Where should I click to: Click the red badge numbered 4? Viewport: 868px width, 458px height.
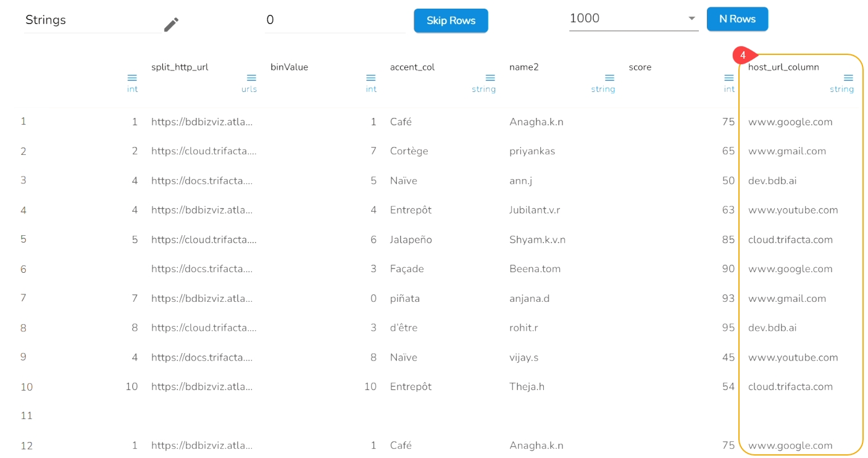click(x=743, y=56)
